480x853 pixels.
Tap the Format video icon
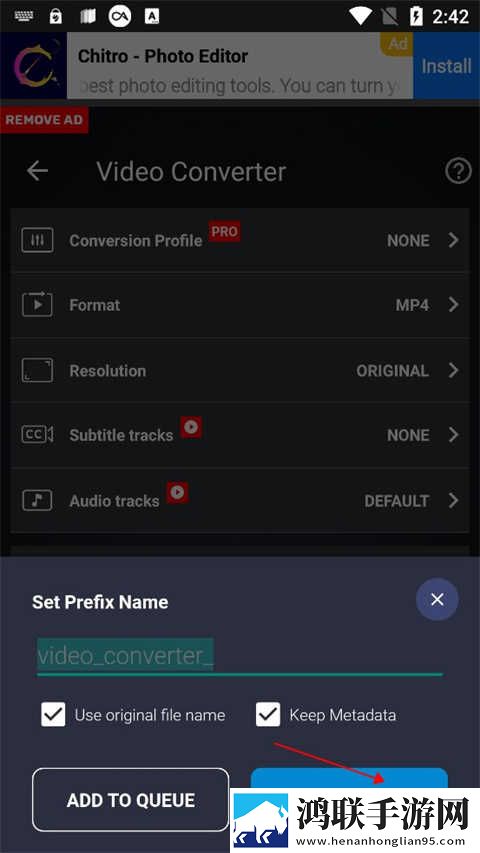[37, 305]
